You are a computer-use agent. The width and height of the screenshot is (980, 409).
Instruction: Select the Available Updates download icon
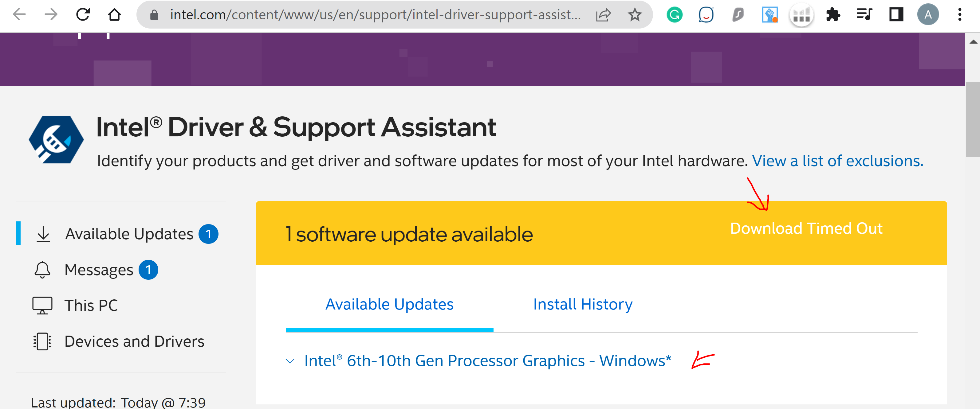click(43, 234)
